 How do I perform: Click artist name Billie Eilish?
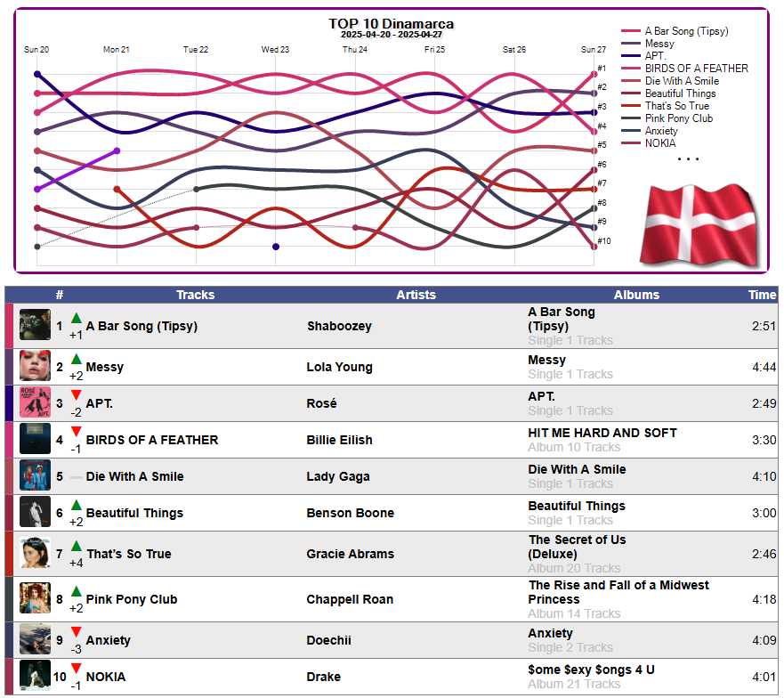click(340, 440)
